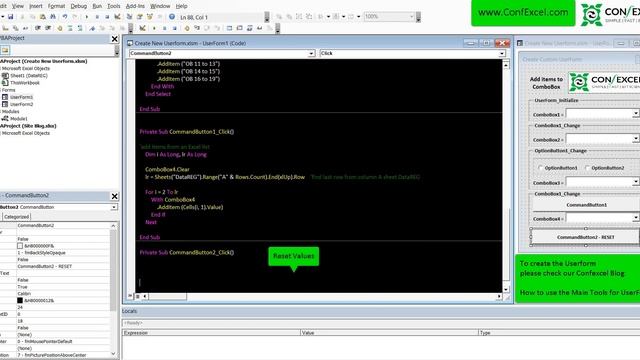The height and width of the screenshot is (360, 640).
Task: Open the Click procedure dropdown
Action: pyautogui.click(x=502, y=53)
